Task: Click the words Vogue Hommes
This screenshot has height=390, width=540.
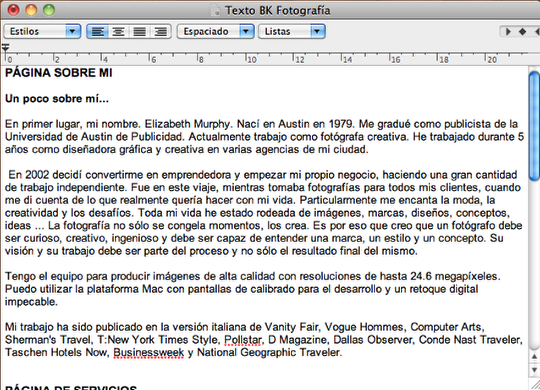Action: click(364, 327)
